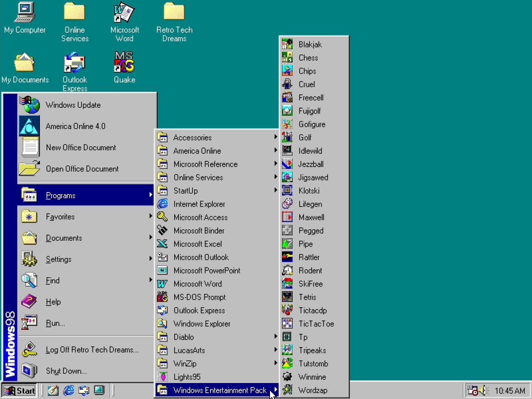Click the clock in the system tray
The width and height of the screenshot is (532, 399).
[510, 391]
